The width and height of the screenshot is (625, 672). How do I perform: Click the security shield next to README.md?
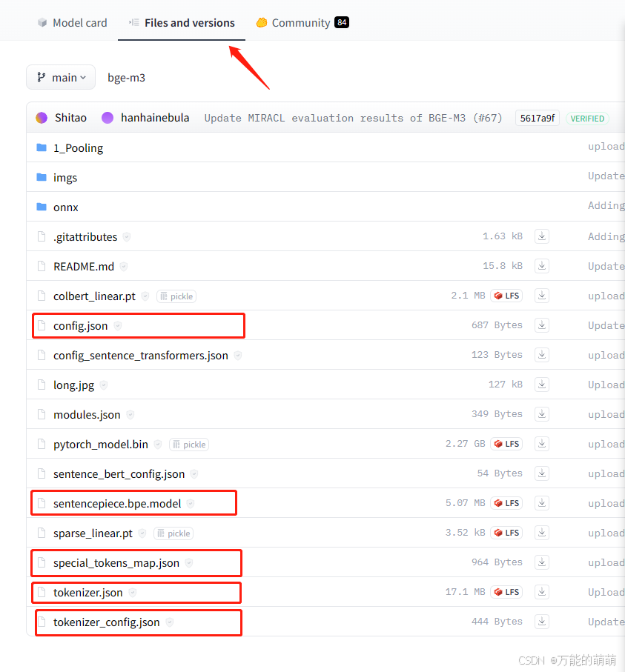click(x=124, y=267)
